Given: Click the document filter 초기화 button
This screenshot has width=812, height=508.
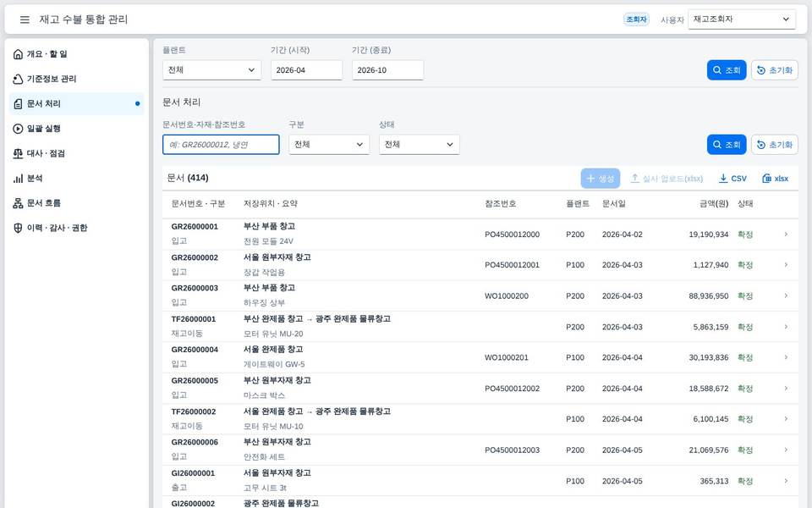Looking at the screenshot, I should click(775, 145).
